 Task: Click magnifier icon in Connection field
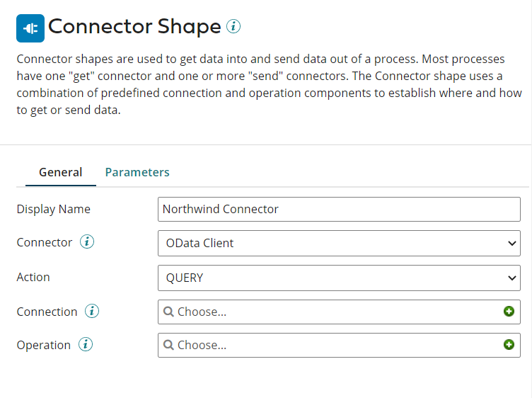(x=168, y=312)
